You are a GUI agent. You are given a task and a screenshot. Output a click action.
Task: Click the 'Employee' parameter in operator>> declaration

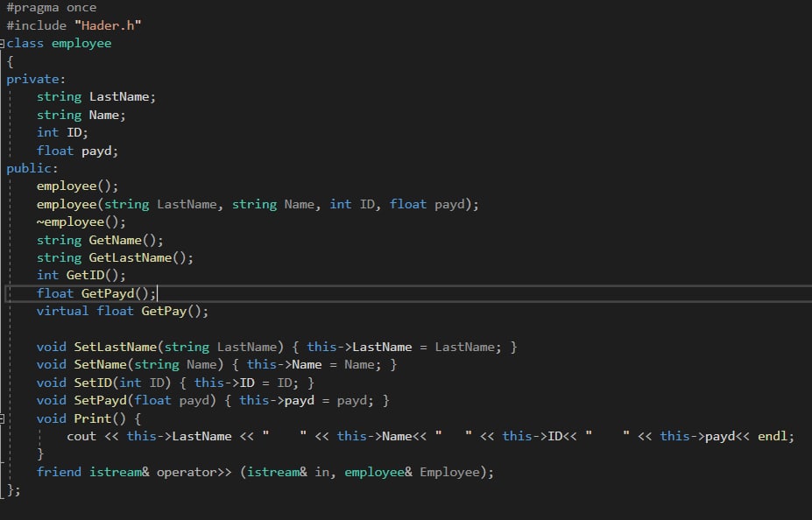pyautogui.click(x=449, y=473)
